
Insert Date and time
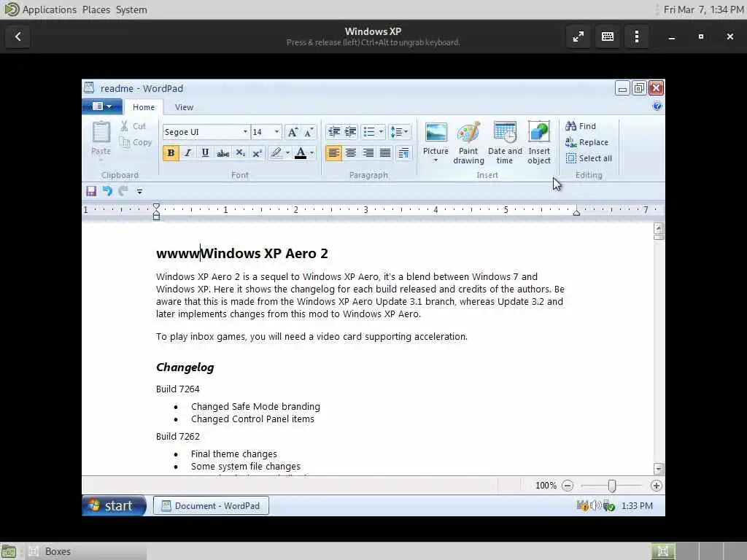click(x=505, y=142)
